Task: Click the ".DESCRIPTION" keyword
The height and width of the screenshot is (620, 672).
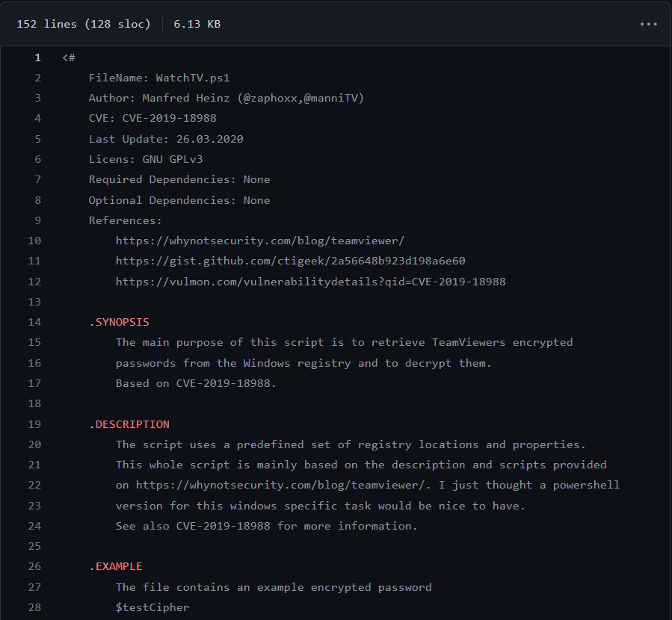Action: click(x=129, y=424)
